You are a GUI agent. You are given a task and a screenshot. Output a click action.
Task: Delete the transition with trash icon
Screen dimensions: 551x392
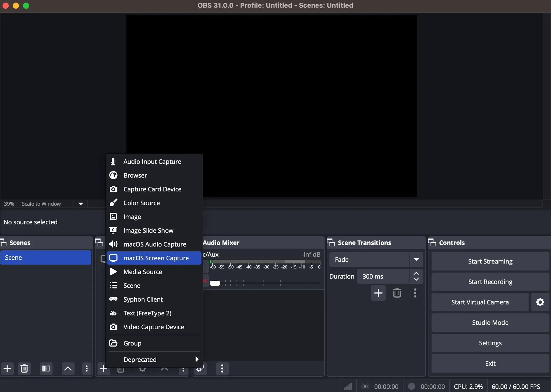pyautogui.click(x=397, y=293)
